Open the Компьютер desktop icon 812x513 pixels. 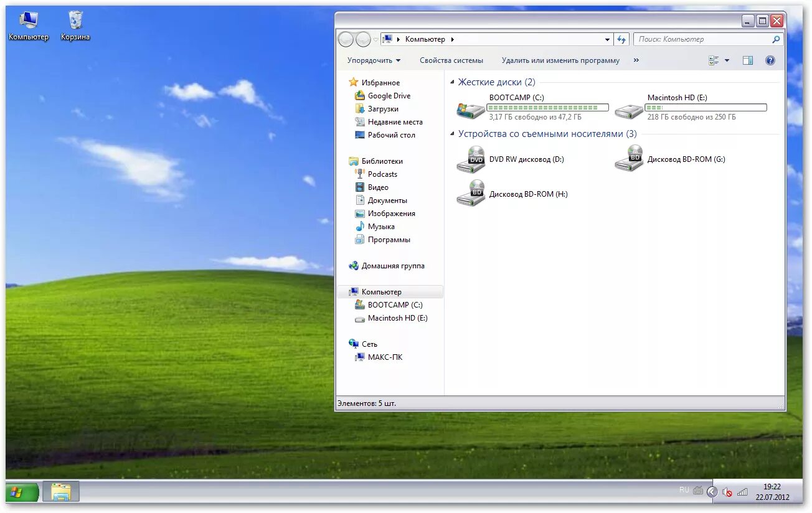(28, 26)
